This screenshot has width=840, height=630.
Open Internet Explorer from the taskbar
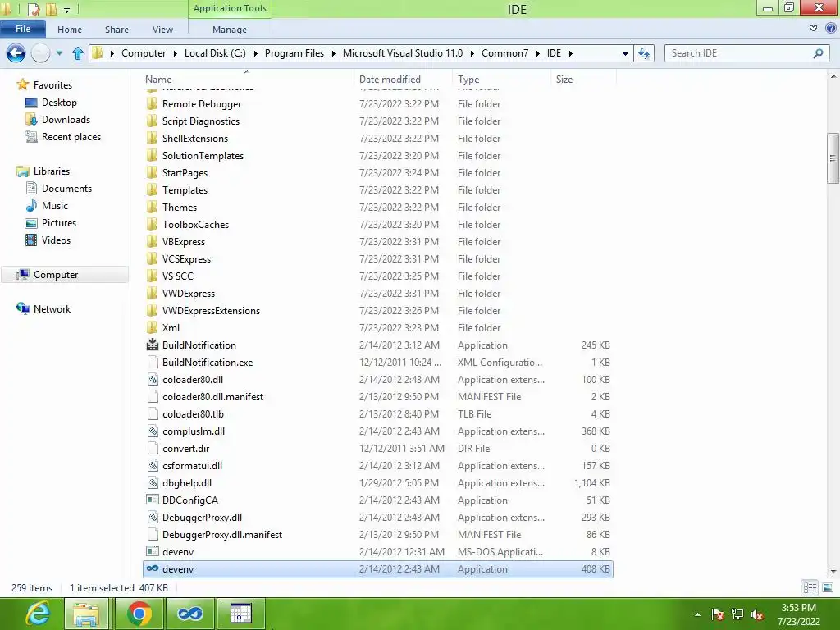38,614
